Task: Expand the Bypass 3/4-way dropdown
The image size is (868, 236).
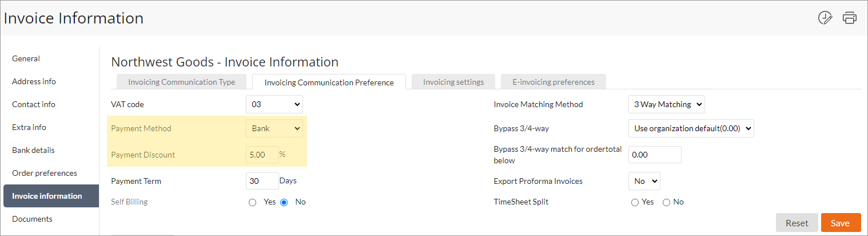Action: point(691,128)
